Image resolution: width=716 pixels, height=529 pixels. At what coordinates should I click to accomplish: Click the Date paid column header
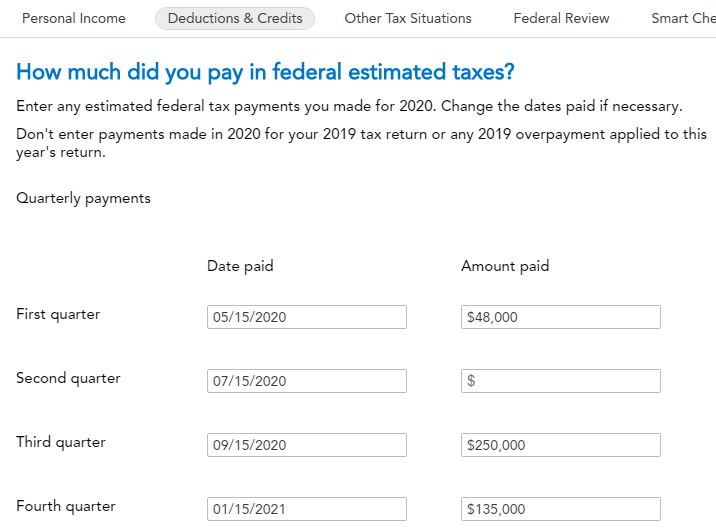tap(240, 266)
